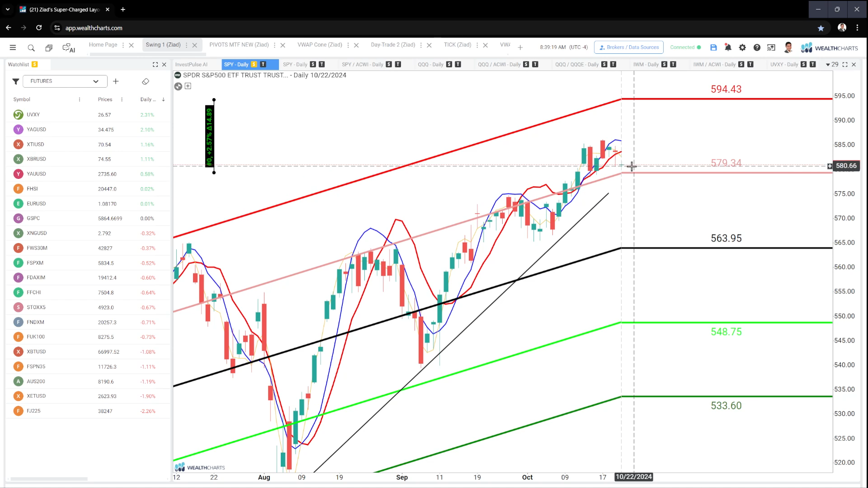Screen dimensions: 868x488
Task: Click the 563.95 black midline level label
Action: (726, 238)
